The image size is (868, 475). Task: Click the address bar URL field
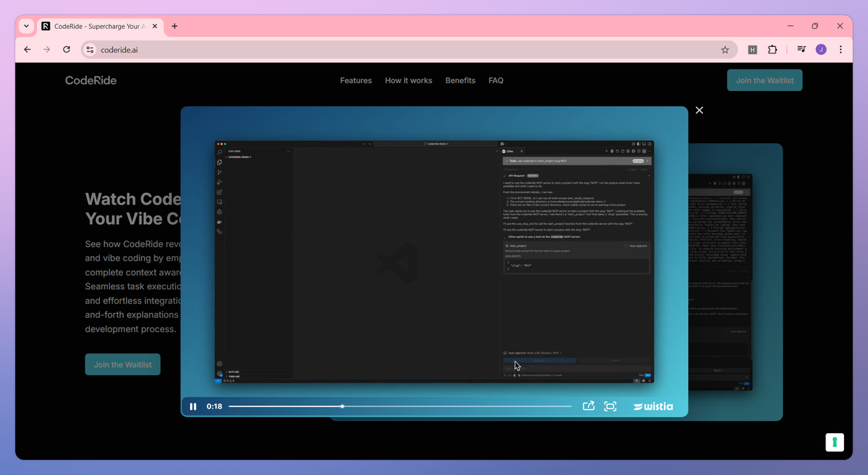point(409,50)
